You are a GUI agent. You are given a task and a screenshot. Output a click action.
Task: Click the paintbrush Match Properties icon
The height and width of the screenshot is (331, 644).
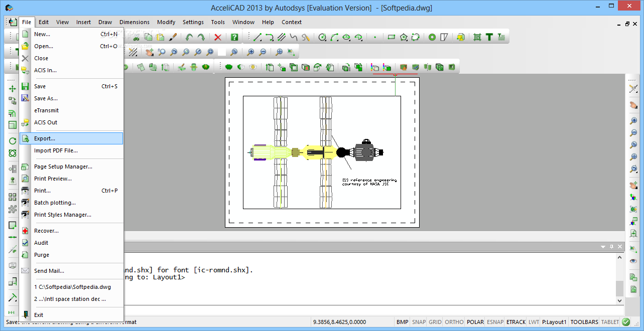tap(172, 37)
